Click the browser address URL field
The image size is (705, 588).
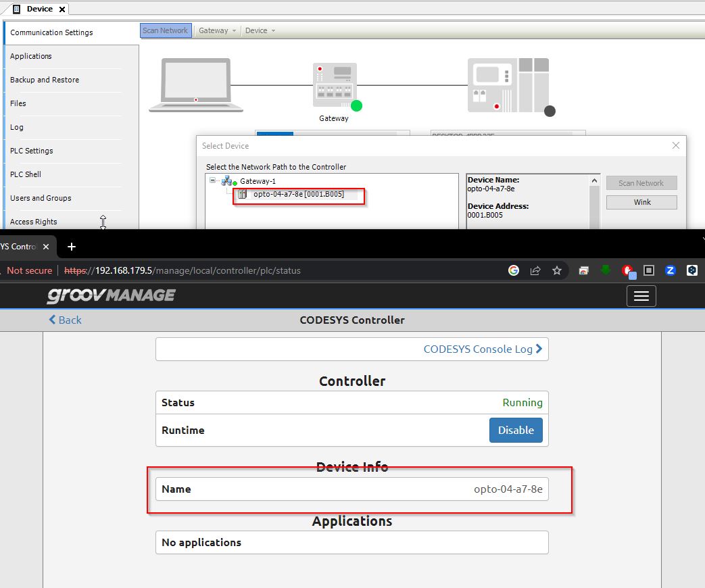click(x=182, y=270)
